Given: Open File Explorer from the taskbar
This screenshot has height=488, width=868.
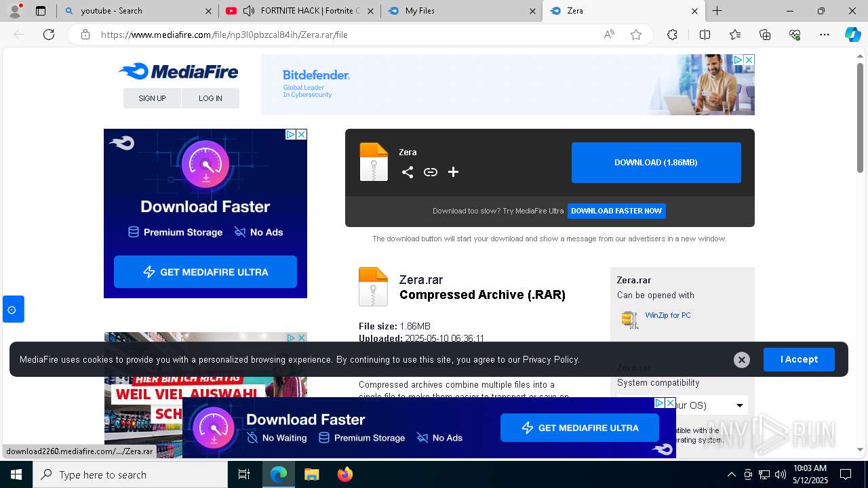Looking at the screenshot, I should tap(311, 474).
